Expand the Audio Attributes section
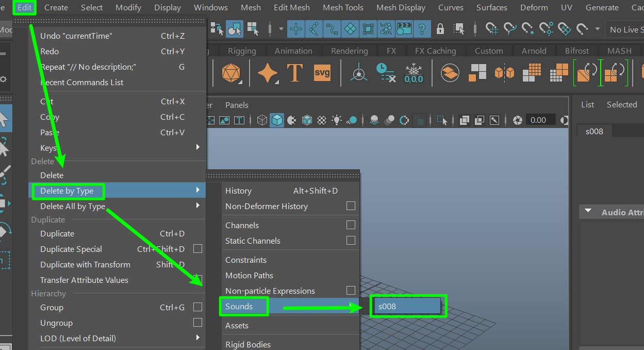 (588, 212)
